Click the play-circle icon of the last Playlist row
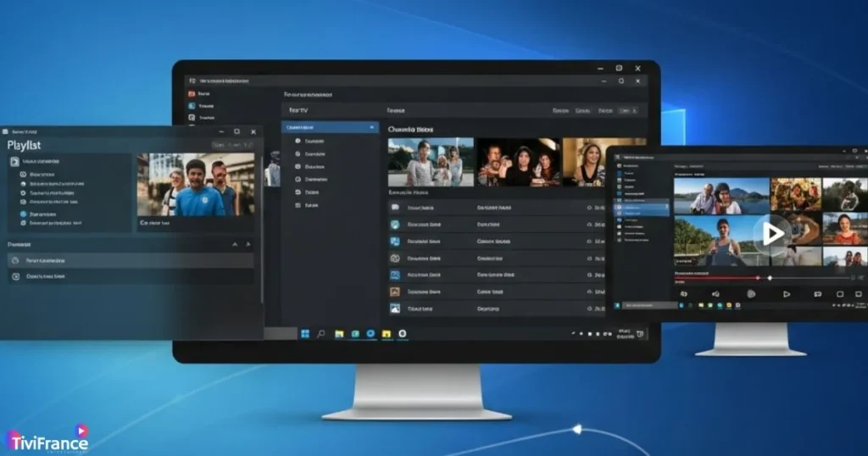The width and height of the screenshot is (868, 456). tap(15, 276)
